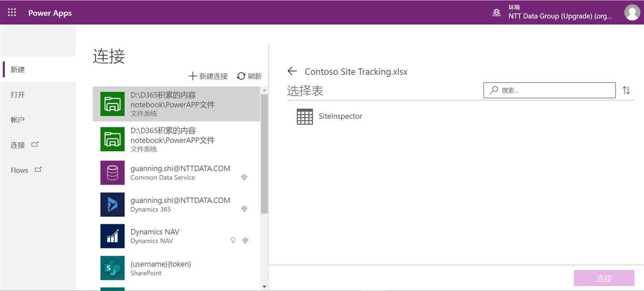
Task: Select NTT Data Group (Upgrade) environment
Action: pyautogui.click(x=560, y=16)
